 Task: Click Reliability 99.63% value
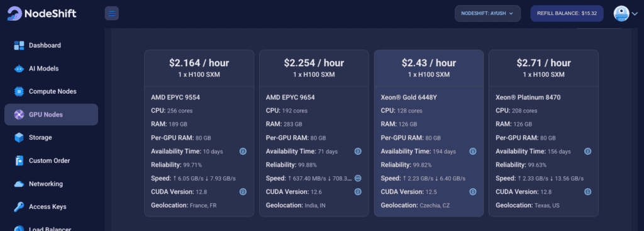(537, 166)
